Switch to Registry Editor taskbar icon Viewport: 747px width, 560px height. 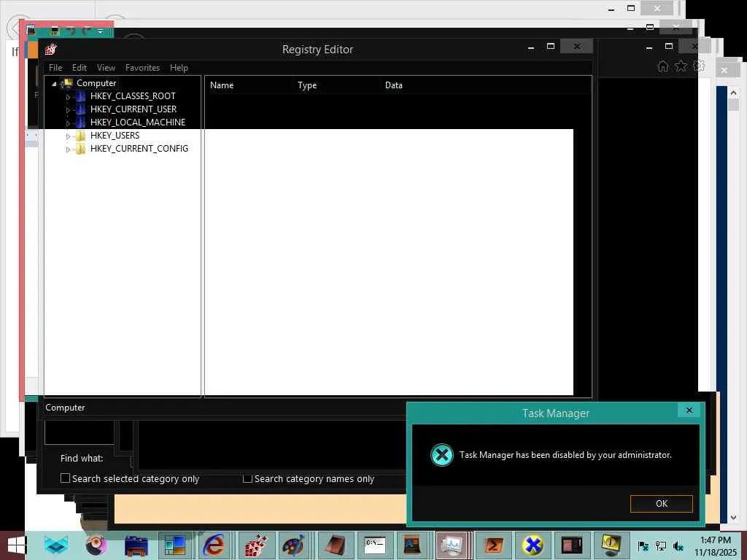click(256, 545)
